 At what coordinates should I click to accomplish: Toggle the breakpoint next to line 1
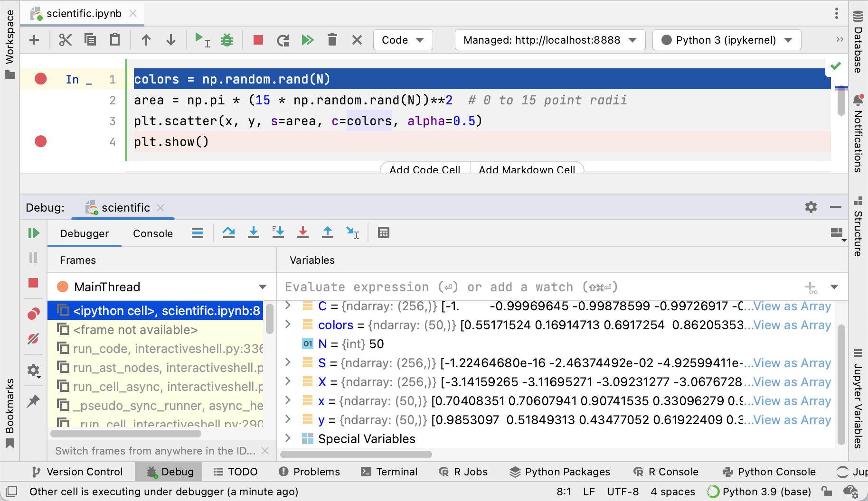click(x=40, y=79)
